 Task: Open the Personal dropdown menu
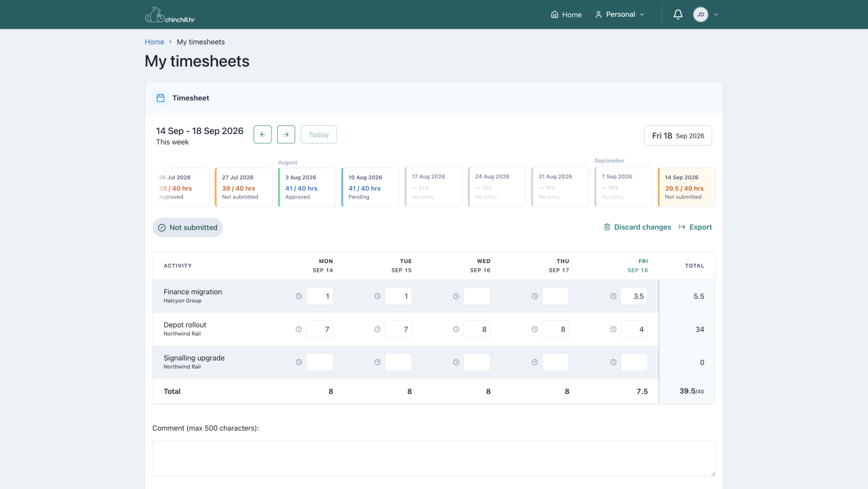point(619,14)
